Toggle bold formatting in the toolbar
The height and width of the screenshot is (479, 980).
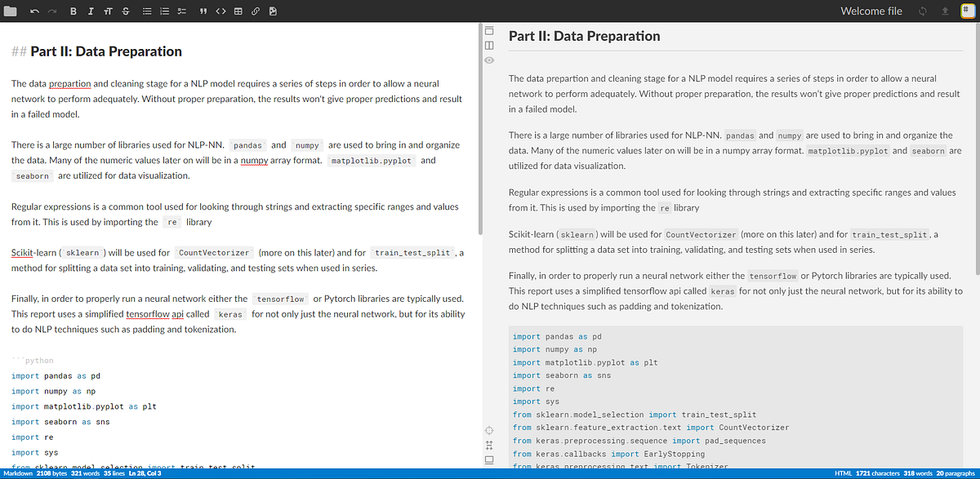click(x=72, y=11)
